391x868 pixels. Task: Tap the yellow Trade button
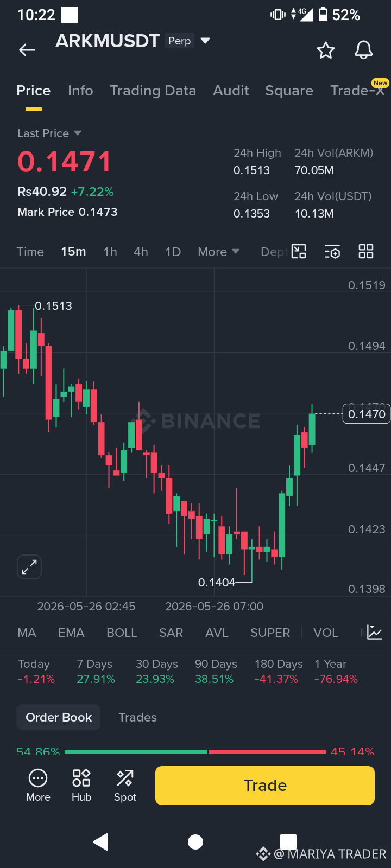click(x=265, y=786)
